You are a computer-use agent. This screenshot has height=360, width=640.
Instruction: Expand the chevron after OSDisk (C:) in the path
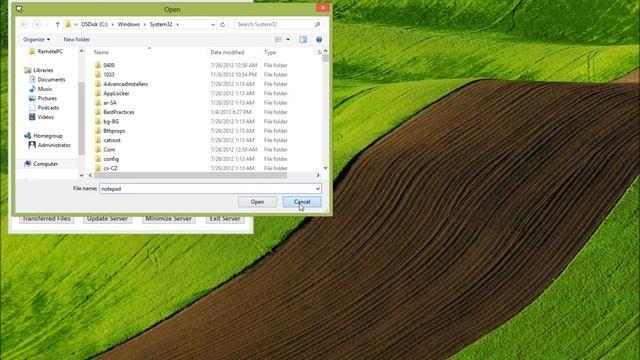(x=113, y=24)
